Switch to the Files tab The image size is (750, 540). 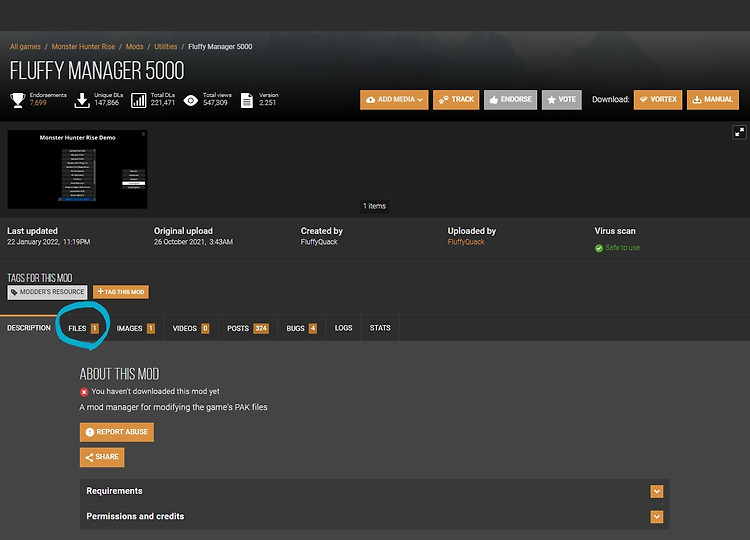(x=83, y=328)
